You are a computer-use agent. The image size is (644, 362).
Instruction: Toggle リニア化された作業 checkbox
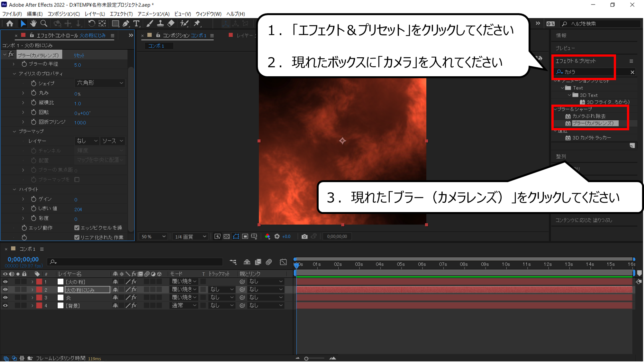click(x=77, y=237)
